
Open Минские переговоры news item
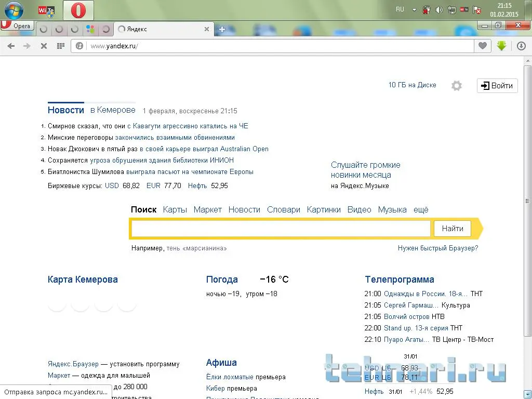pos(141,138)
